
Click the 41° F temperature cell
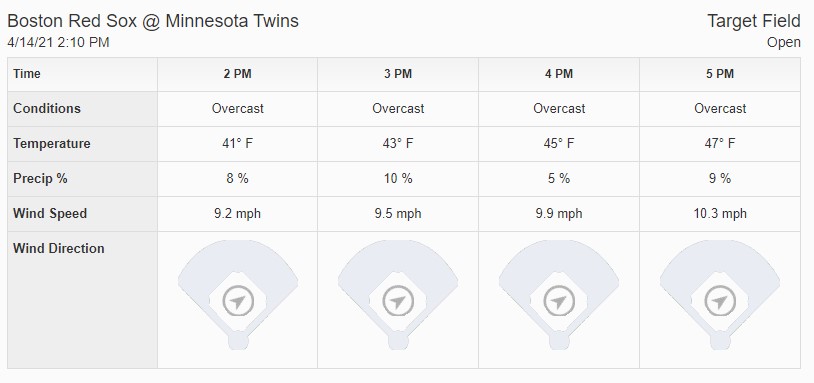tap(238, 144)
